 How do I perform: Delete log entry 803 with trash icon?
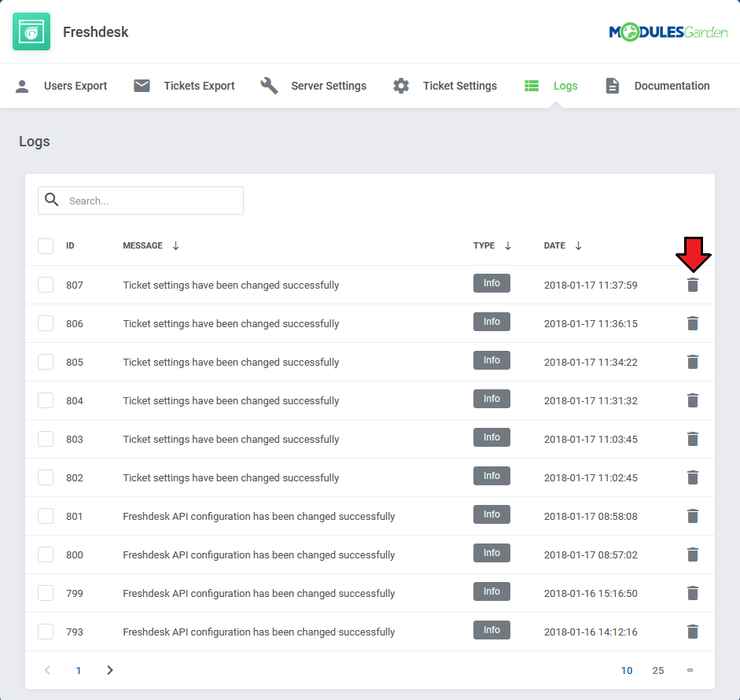(x=692, y=439)
